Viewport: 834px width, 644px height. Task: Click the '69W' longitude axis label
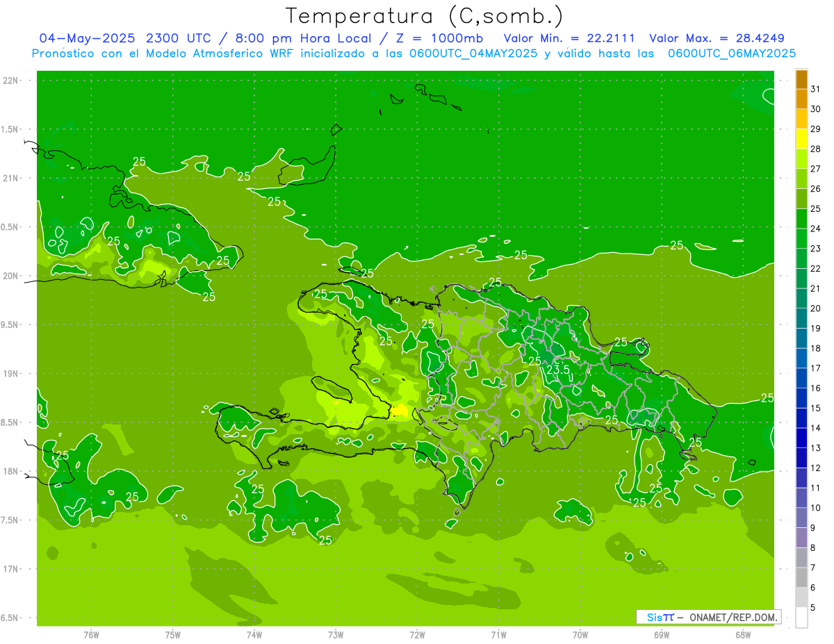click(x=662, y=634)
